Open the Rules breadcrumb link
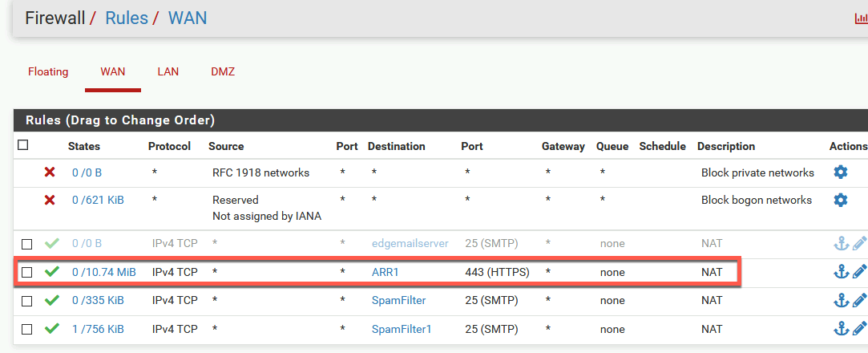This screenshot has height=353, width=868. tap(127, 18)
